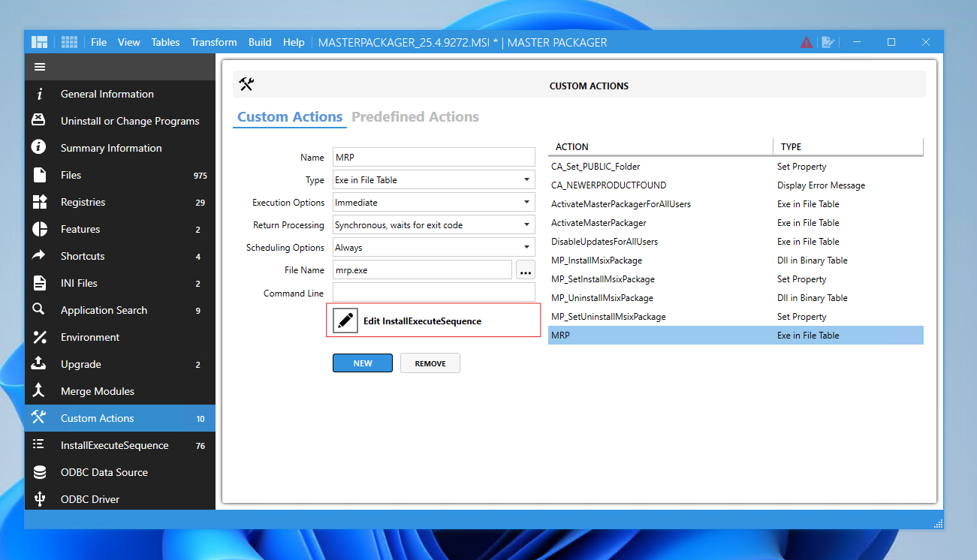Open ODBC Data Source in the sidebar
Viewport: 977px width, 560px height.
point(120,472)
